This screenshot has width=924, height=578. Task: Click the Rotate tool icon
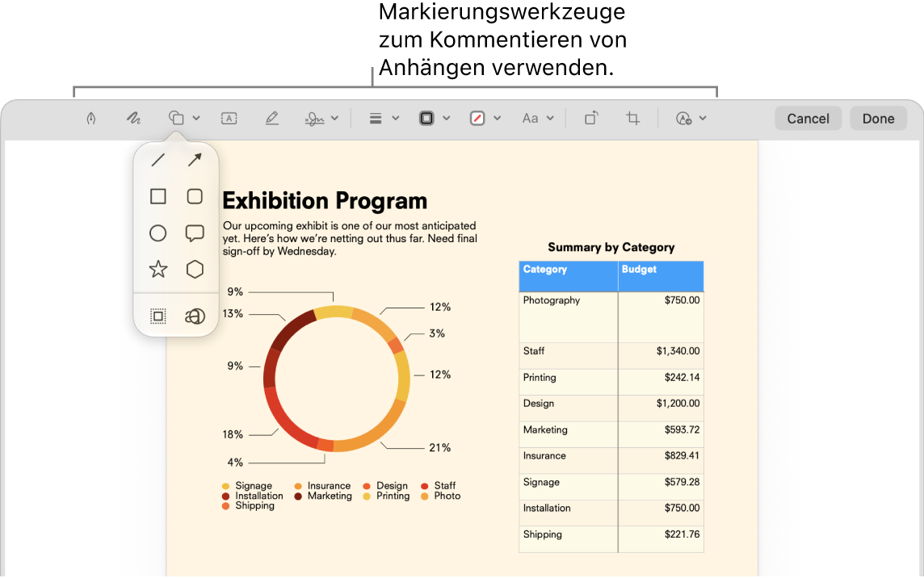coord(591,118)
